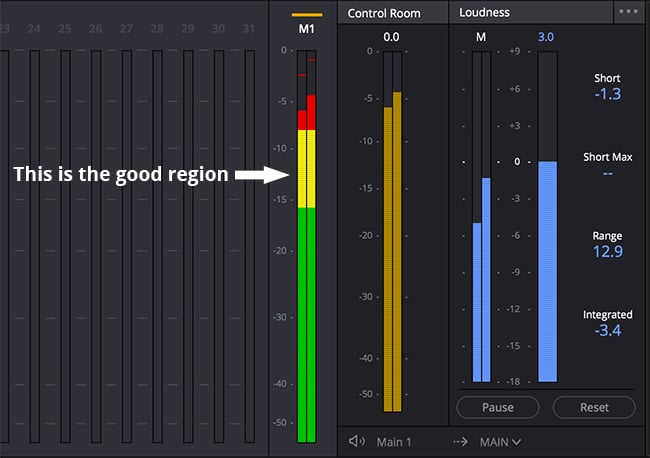650x458 pixels.
Task: Expand the MAIN output dropdown
Action: 501,441
